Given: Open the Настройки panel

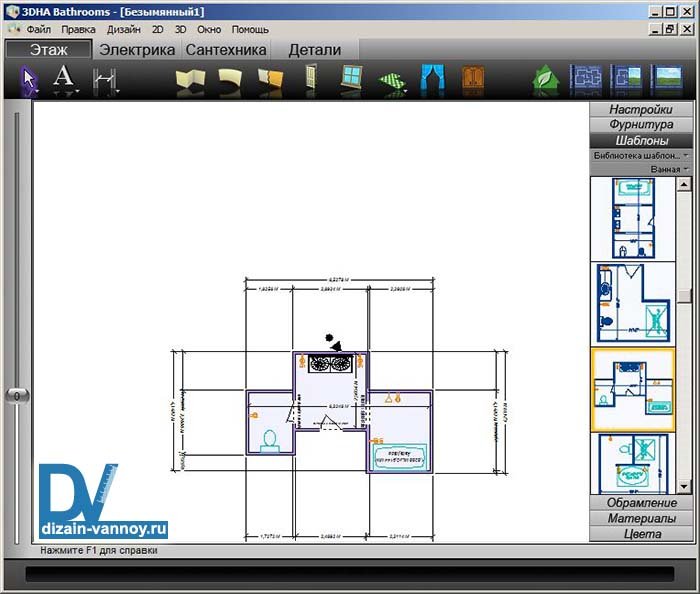Looking at the screenshot, I should tap(640, 109).
